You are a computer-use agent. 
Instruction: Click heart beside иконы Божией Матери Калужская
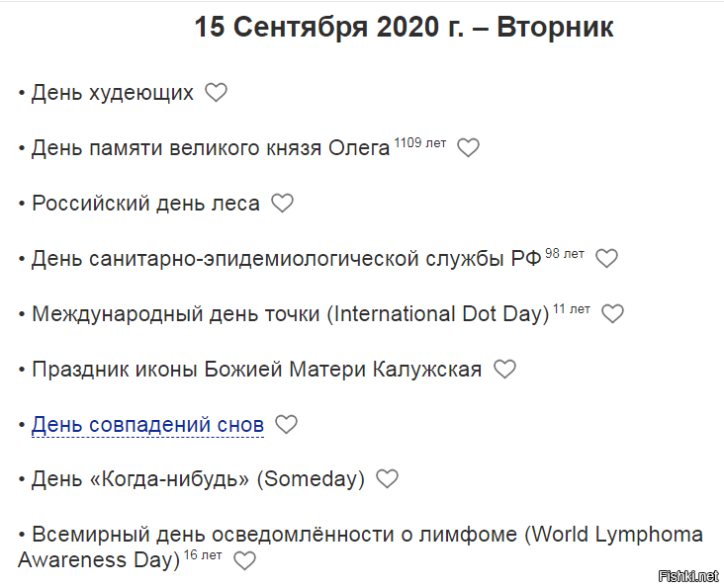point(504,370)
